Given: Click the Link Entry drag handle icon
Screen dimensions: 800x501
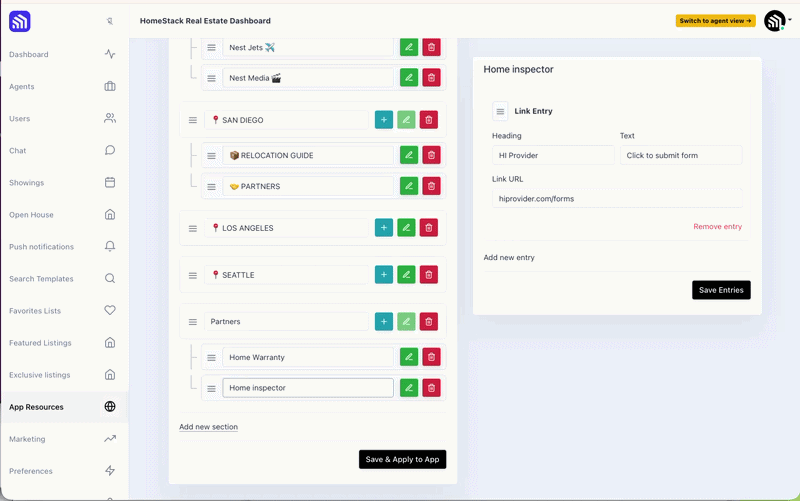Looking at the screenshot, I should [x=500, y=111].
